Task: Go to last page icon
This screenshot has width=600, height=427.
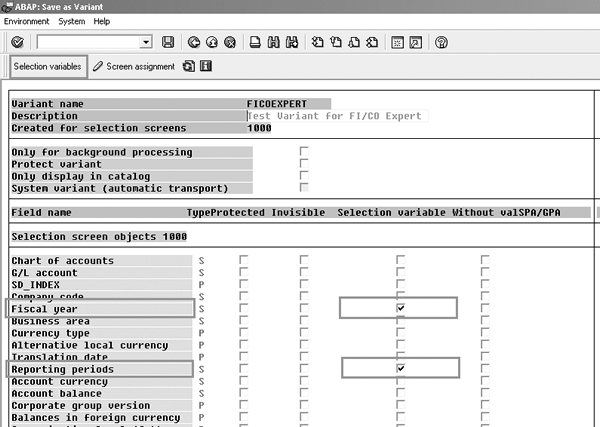Action: [372, 42]
